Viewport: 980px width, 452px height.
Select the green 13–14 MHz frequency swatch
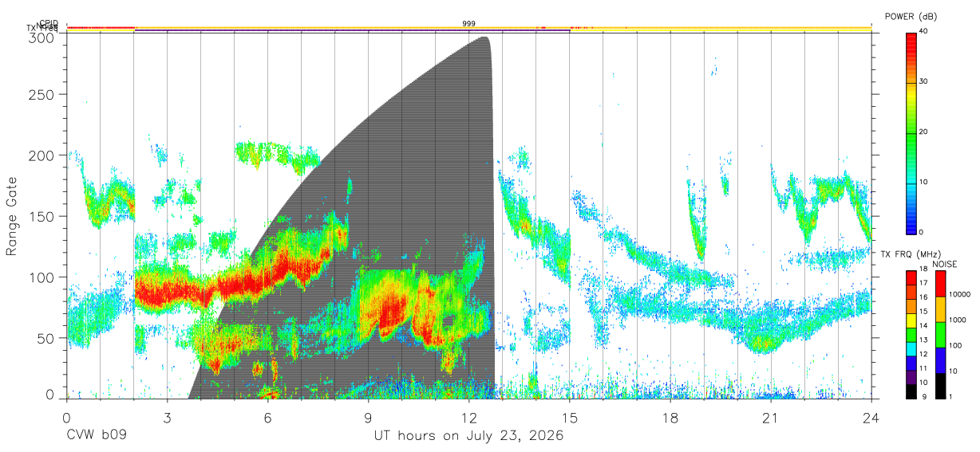point(911,334)
